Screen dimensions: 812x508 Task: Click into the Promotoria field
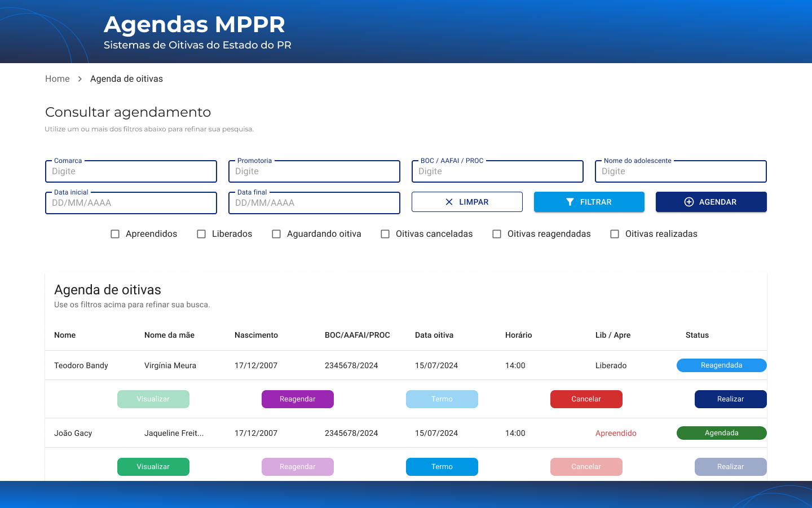click(x=314, y=171)
